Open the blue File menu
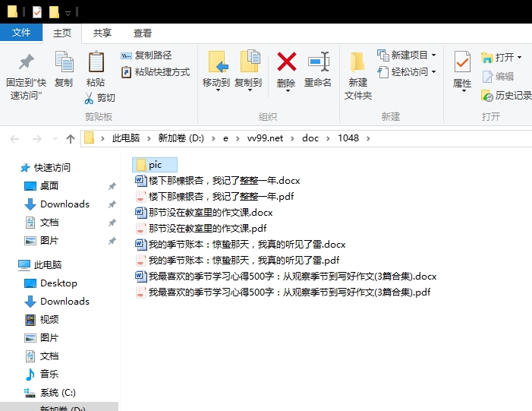 coord(21,33)
